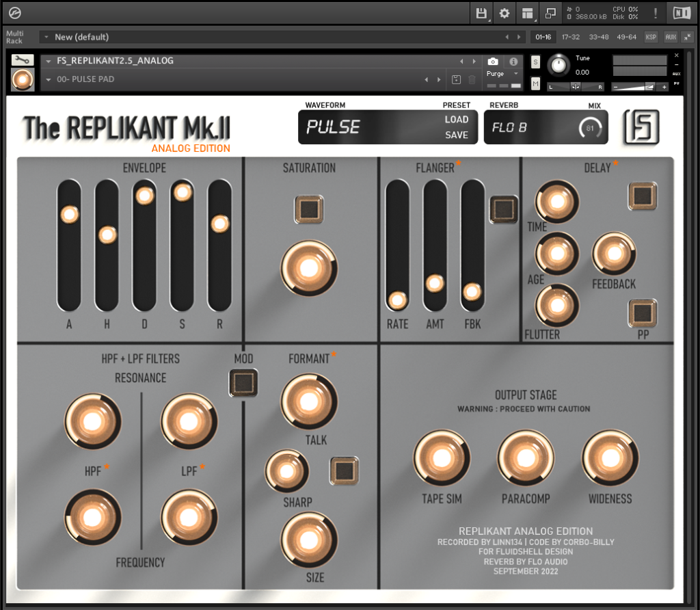Click the Delay FEEDBACK knob
The height and width of the screenshot is (610, 700).
(615, 254)
